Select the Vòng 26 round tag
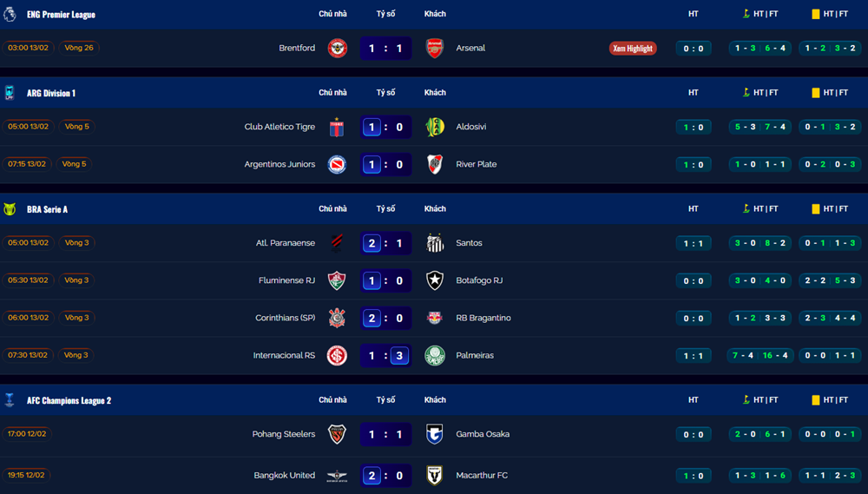This screenshot has width=868, height=494. click(x=79, y=48)
